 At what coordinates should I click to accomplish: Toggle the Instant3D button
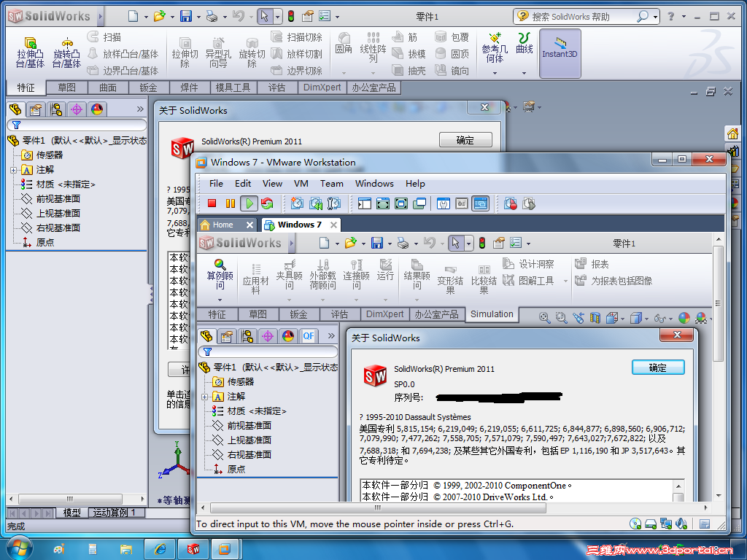[x=560, y=52]
